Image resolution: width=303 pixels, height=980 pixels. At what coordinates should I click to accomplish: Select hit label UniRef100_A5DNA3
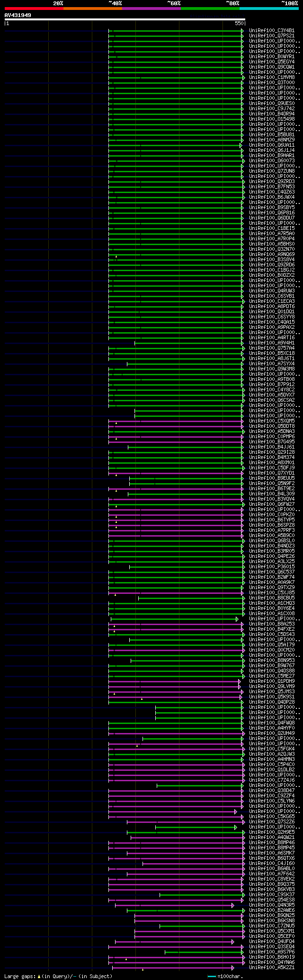272,432
